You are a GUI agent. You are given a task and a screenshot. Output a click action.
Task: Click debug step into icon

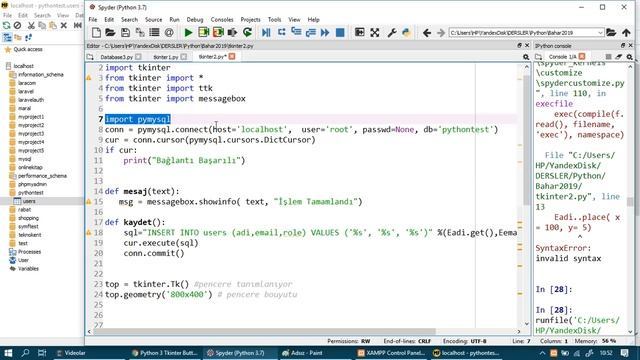[296, 32]
